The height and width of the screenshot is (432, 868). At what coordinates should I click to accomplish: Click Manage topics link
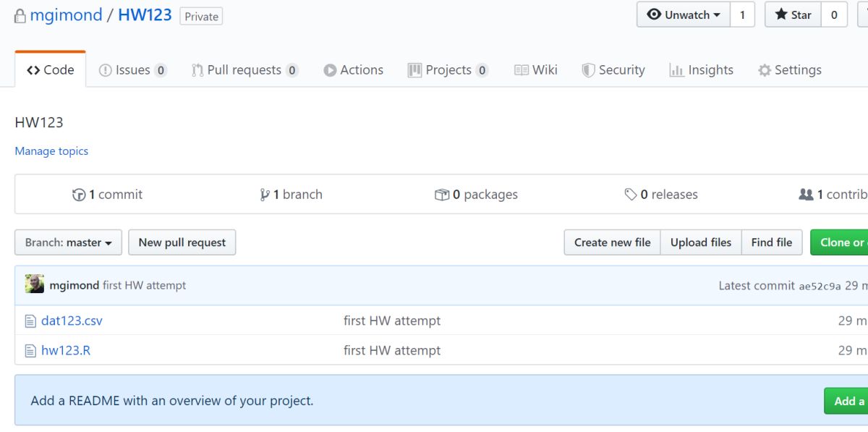(51, 151)
